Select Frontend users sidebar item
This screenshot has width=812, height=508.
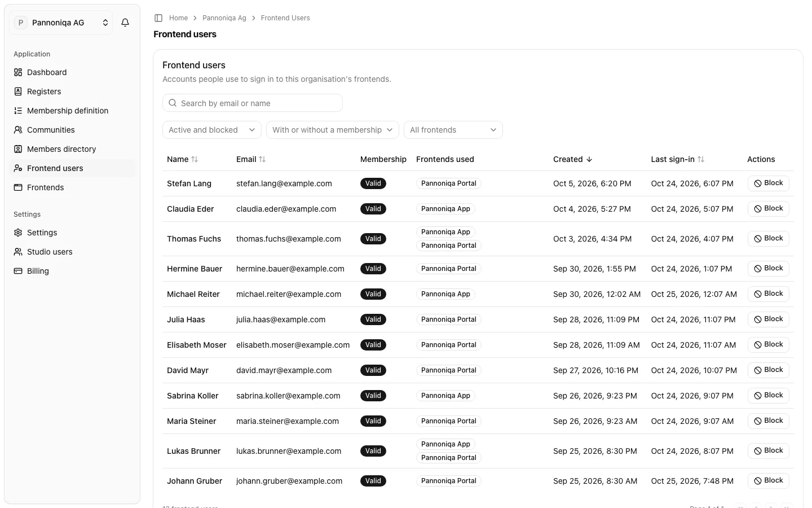pos(72,168)
